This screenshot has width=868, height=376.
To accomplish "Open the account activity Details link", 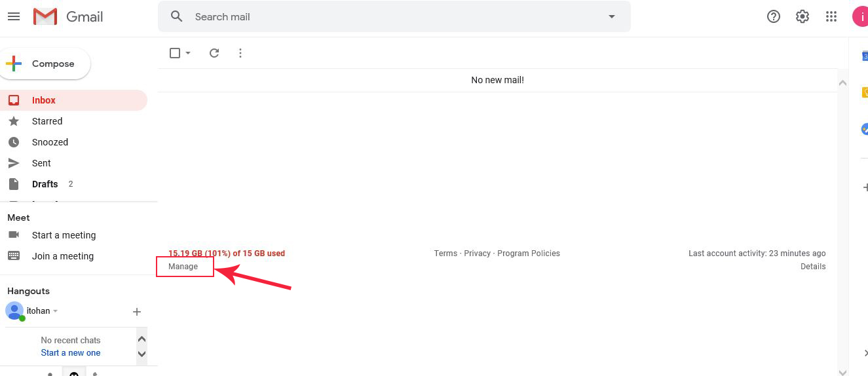I will (813, 267).
